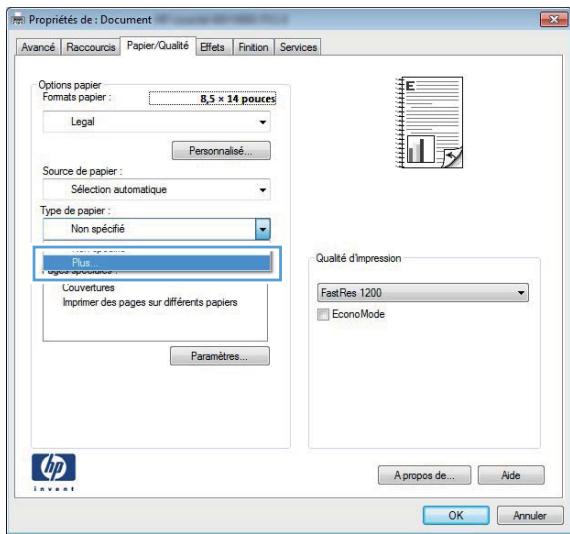Expand the Legal paper format dropdown

coord(157,122)
